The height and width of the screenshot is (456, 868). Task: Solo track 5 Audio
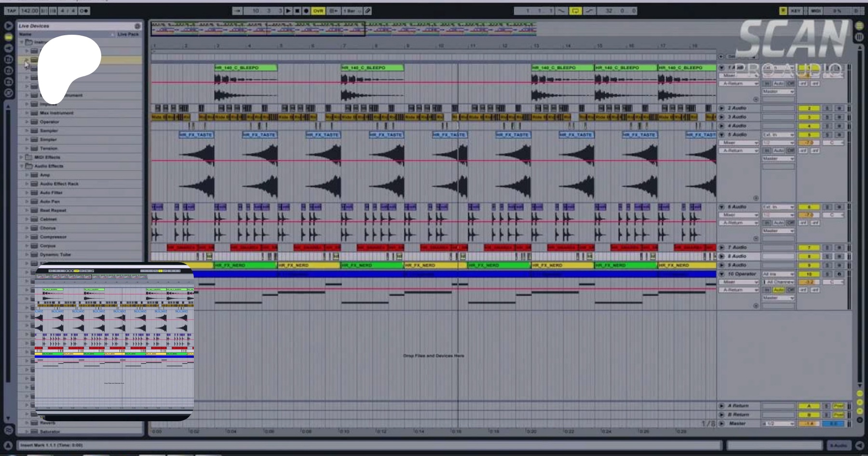[827, 135]
